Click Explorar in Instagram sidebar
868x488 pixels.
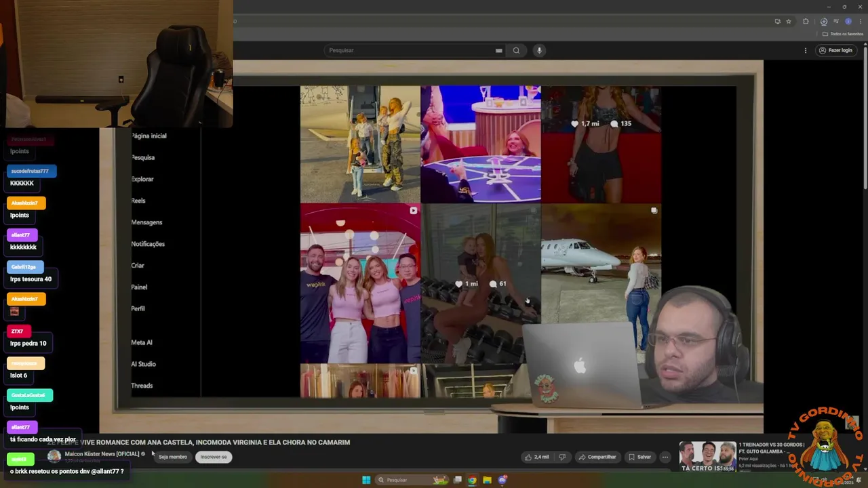tap(142, 179)
